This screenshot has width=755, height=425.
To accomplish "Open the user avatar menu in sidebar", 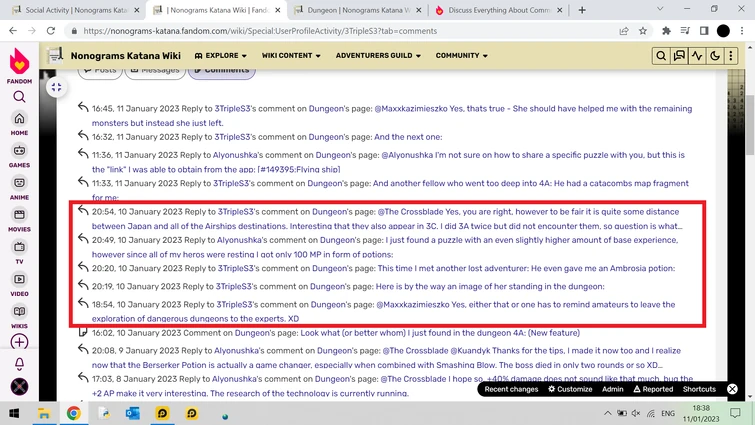I will click(19, 386).
